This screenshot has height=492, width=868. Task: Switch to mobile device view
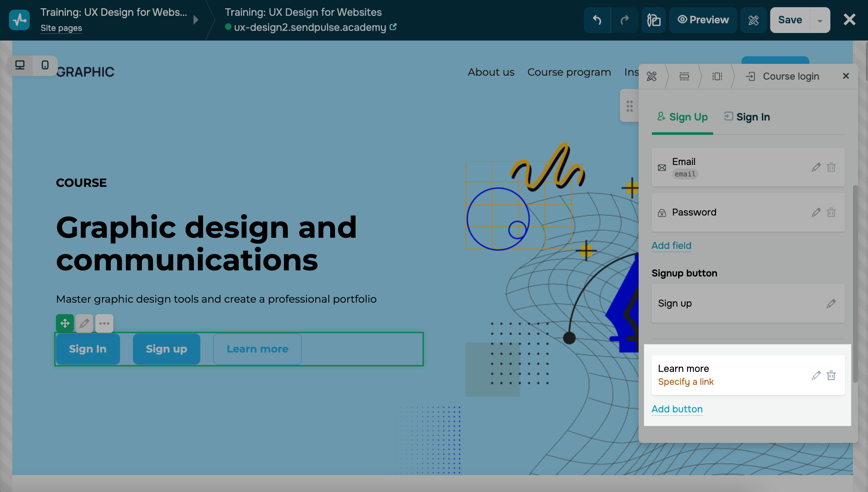click(45, 65)
